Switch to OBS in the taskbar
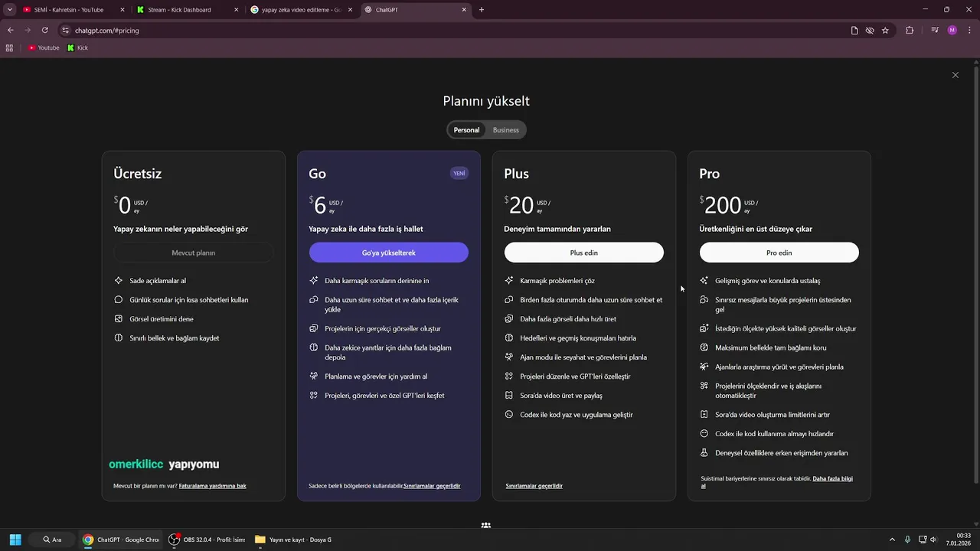980x551 pixels. pyautogui.click(x=207, y=540)
